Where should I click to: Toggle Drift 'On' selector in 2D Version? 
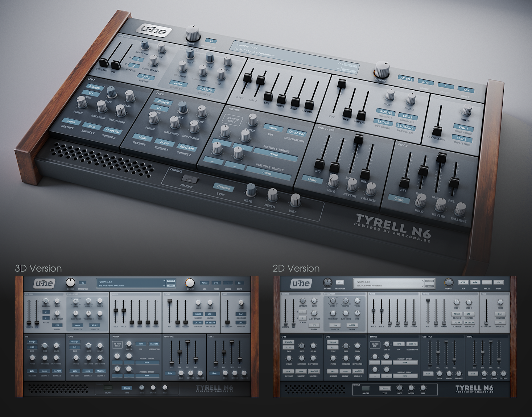(499, 282)
